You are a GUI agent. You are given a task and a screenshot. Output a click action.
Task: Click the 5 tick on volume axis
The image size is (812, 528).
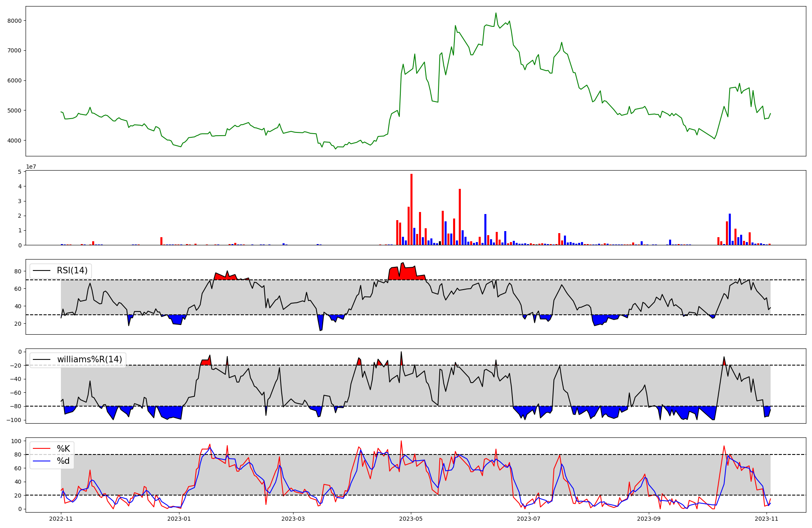coord(19,172)
